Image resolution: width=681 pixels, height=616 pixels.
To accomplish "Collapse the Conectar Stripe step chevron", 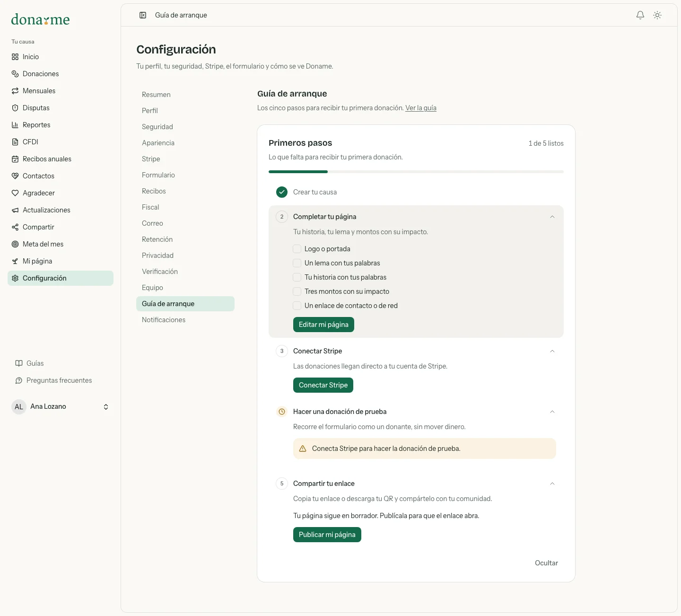I will pos(552,351).
